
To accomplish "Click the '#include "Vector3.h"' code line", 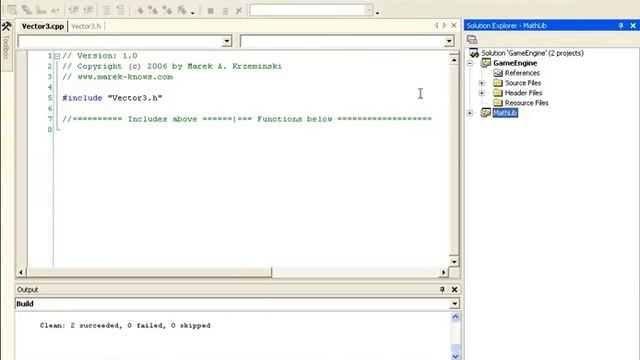I will pyautogui.click(x=112, y=98).
